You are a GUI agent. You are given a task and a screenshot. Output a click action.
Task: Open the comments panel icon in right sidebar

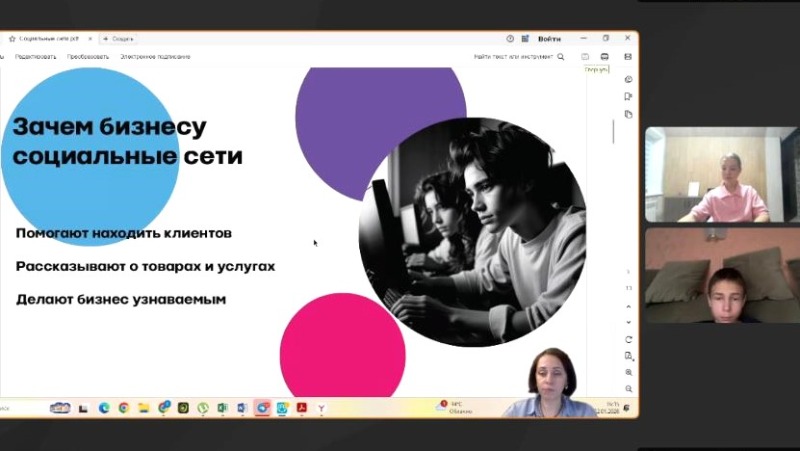pyautogui.click(x=629, y=79)
